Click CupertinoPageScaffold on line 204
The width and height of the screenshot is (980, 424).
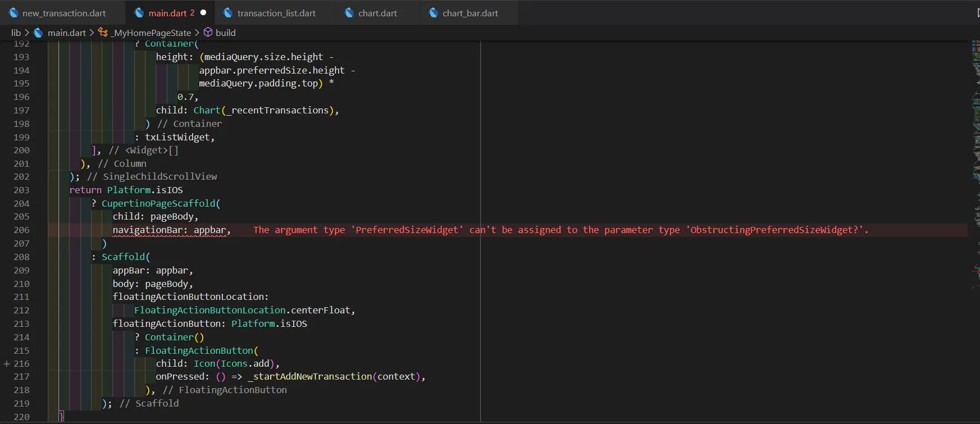coord(158,203)
